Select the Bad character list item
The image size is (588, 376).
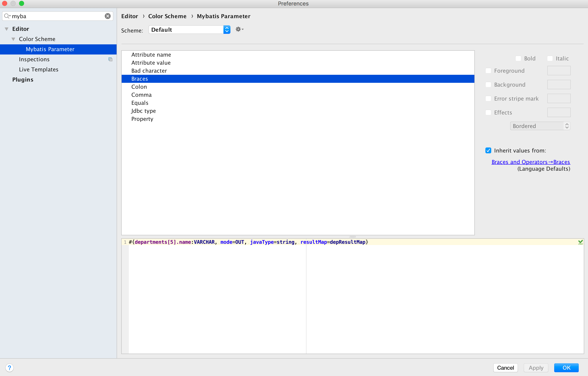coord(298,71)
